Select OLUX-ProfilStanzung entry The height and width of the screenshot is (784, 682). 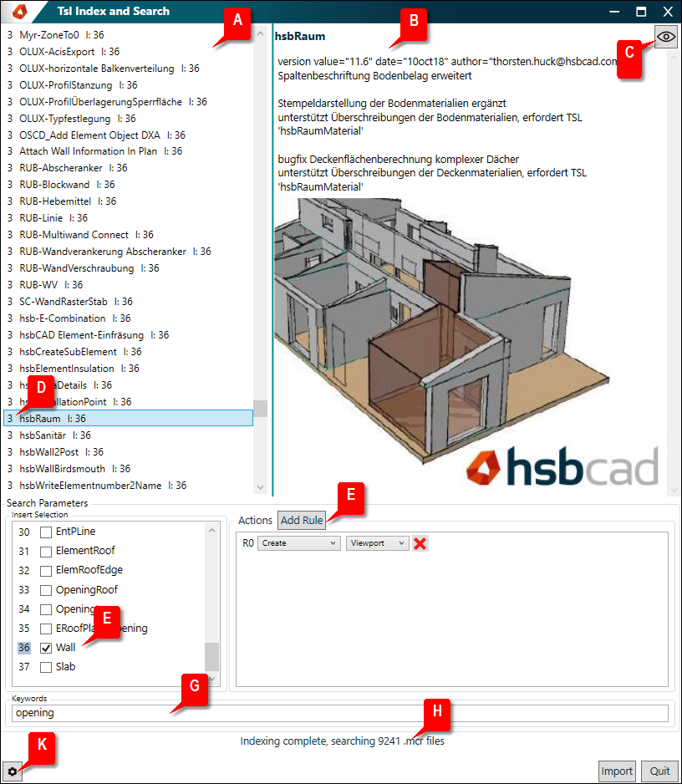coord(128,85)
